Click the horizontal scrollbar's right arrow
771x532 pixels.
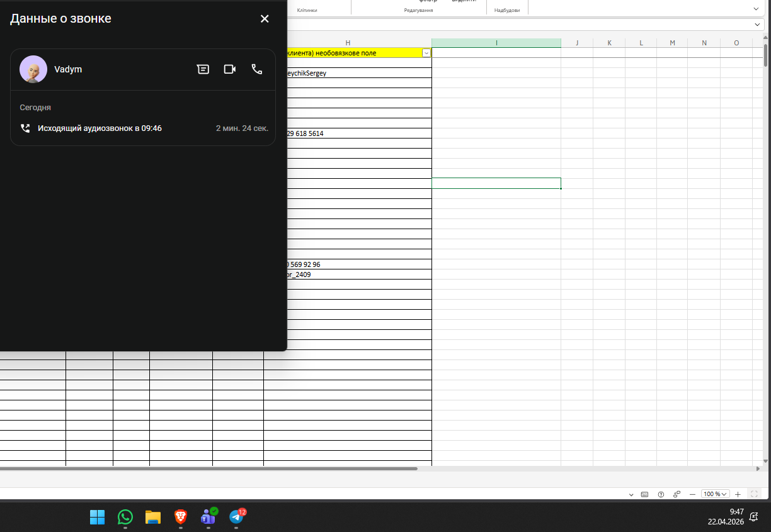click(x=758, y=468)
